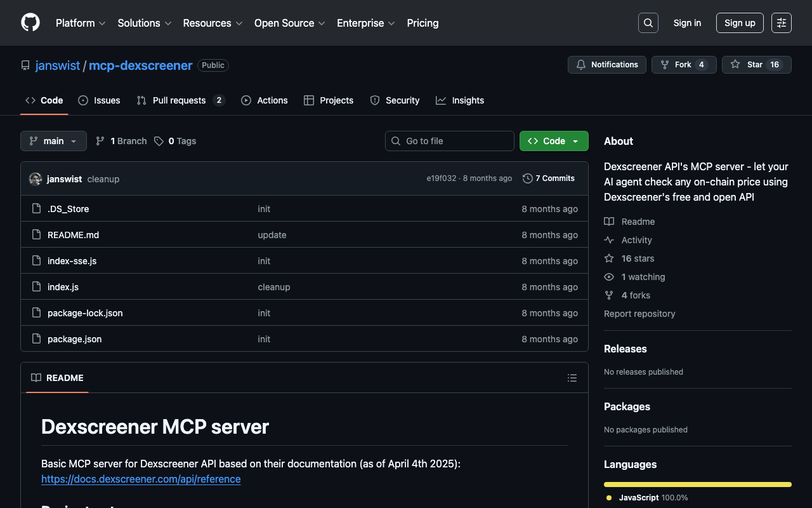This screenshot has height=508, width=812.
Task: Expand the Platform menu in header
Action: (81, 23)
